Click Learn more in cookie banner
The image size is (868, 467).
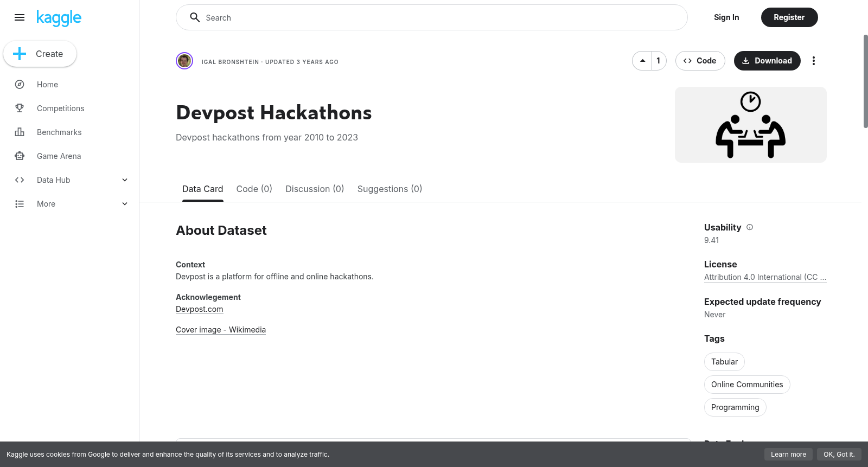[x=788, y=455]
